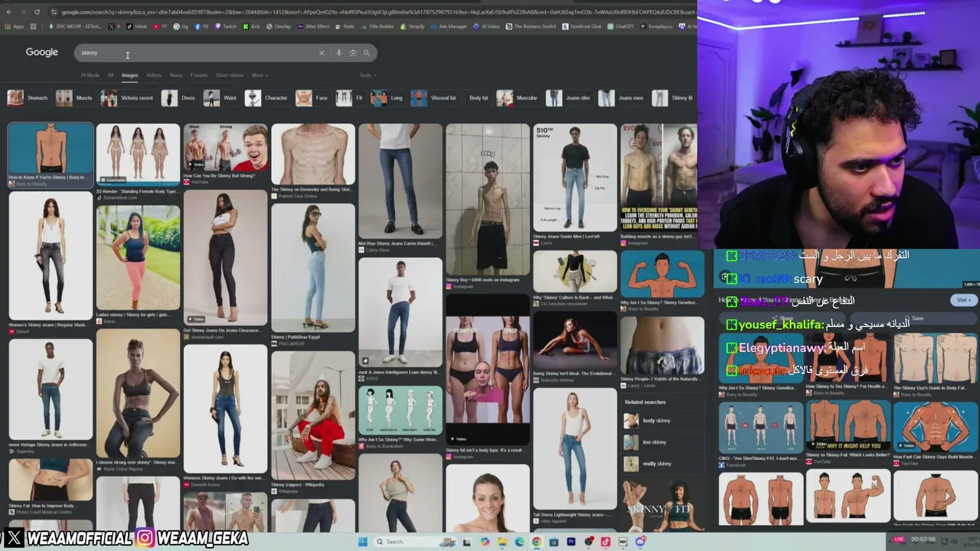Open the 'Skinny Jeans Guide Men | Levi's' image
Viewport: 980px width, 551px height.
click(x=575, y=184)
